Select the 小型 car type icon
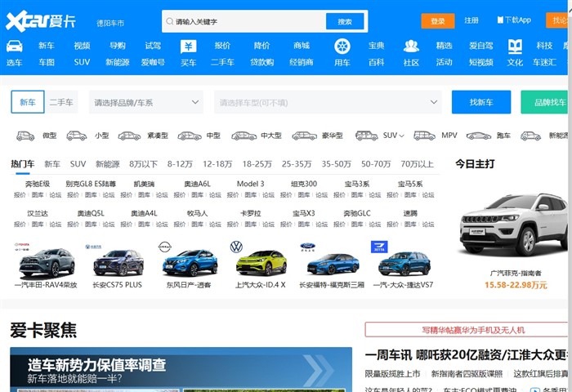The image size is (572, 392). point(77,136)
